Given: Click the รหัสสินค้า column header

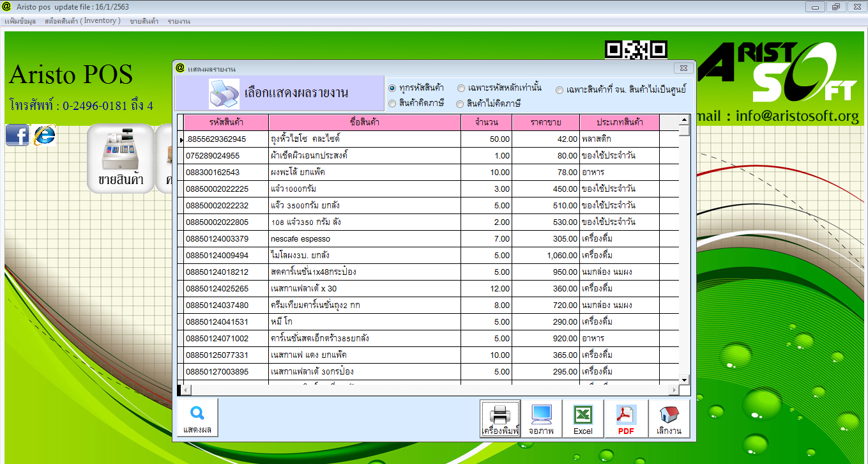Looking at the screenshot, I should click(x=226, y=122).
